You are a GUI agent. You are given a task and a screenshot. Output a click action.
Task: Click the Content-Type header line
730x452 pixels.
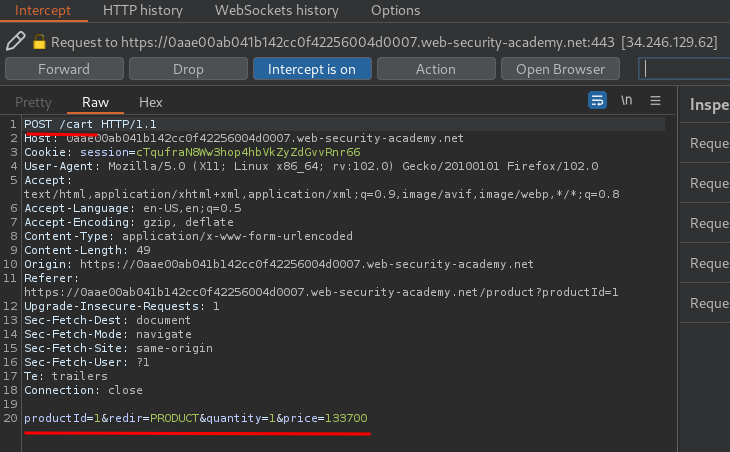(x=189, y=236)
